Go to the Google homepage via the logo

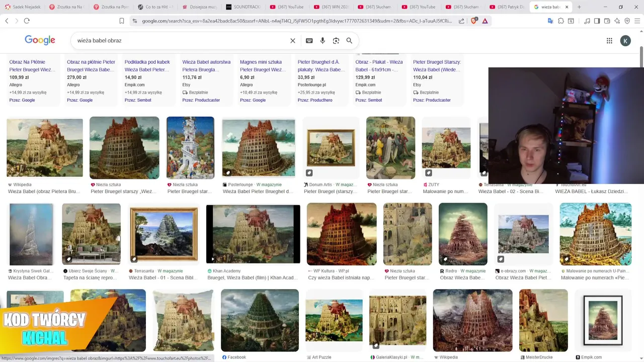click(40, 40)
